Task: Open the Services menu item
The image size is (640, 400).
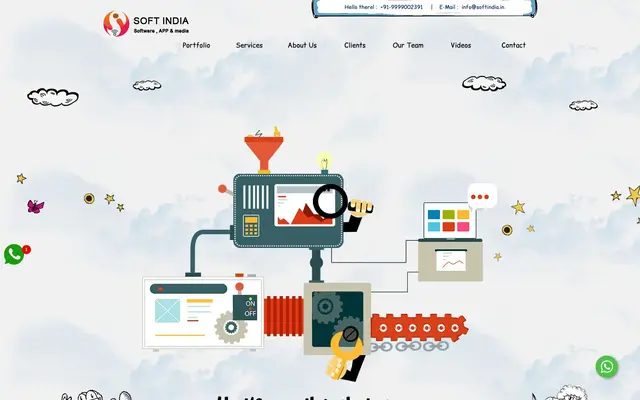Action: 249,45
